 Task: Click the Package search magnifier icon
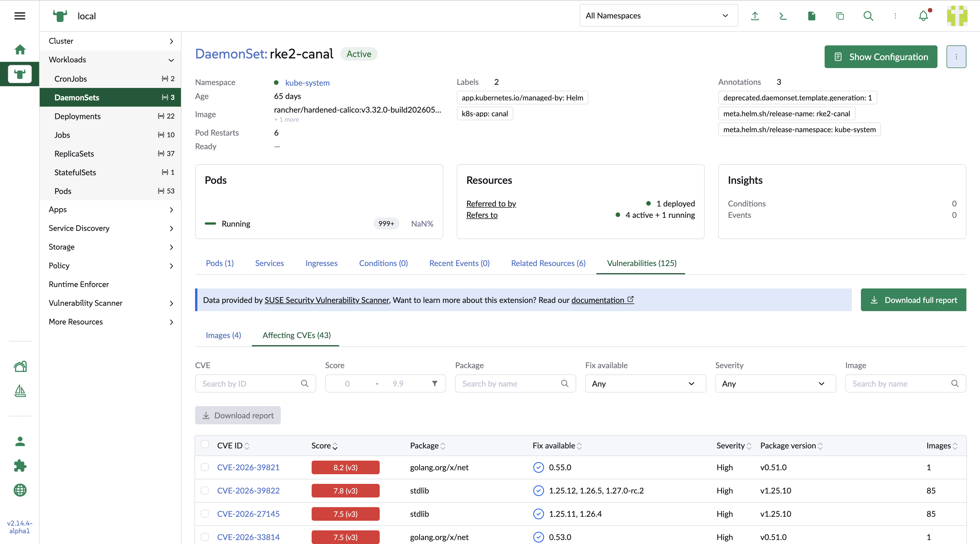[565, 383]
